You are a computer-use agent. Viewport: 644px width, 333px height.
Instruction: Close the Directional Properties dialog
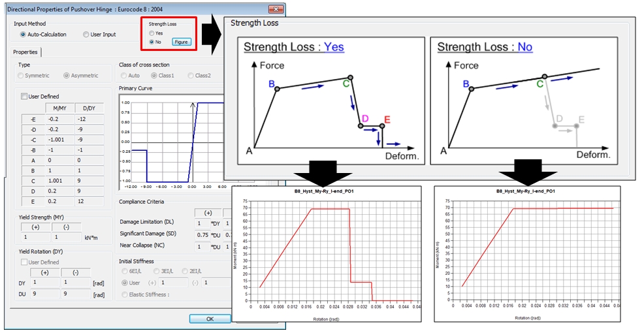tap(276, 9)
